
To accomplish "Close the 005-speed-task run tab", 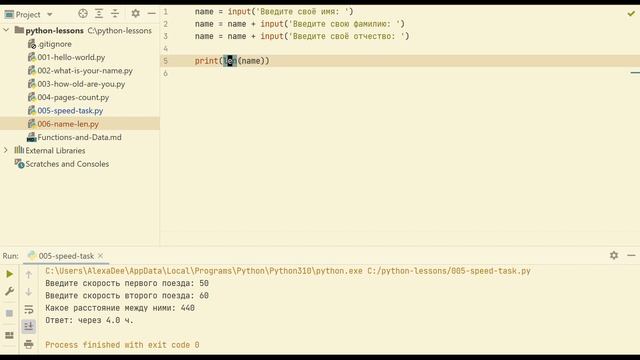I will coord(100,256).
